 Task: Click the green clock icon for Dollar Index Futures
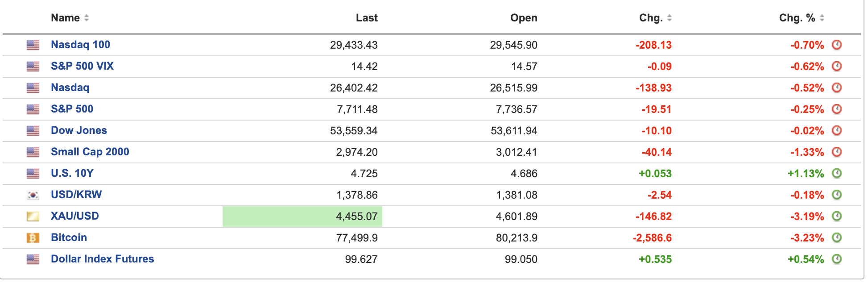coord(837,259)
